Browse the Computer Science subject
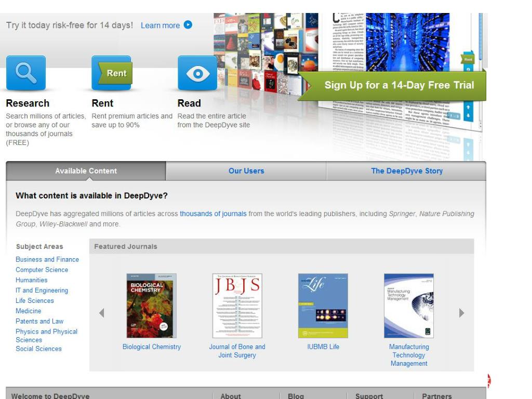 click(42, 270)
